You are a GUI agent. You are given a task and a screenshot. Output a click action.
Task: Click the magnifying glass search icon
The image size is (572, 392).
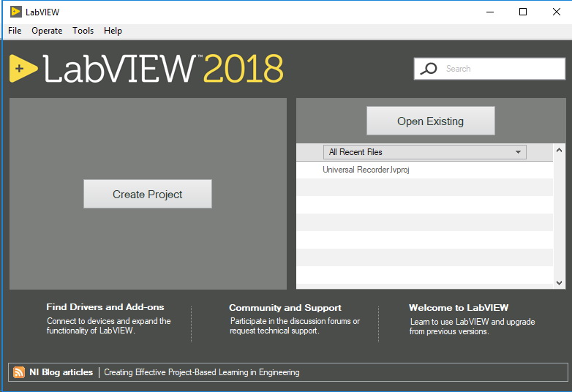click(x=429, y=69)
